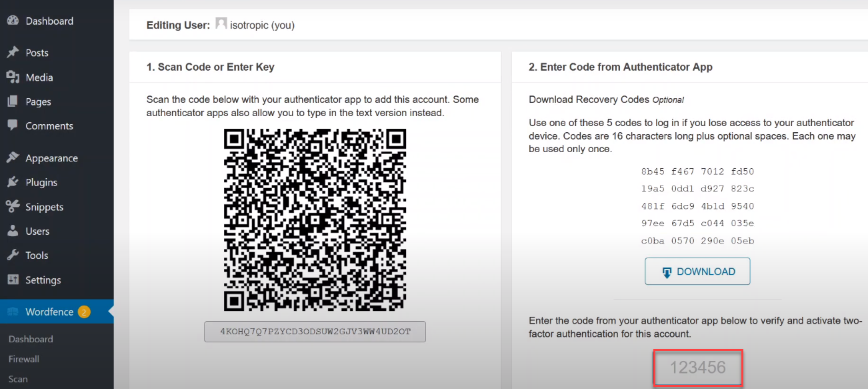Click the Pages icon in sidebar

[x=12, y=101]
